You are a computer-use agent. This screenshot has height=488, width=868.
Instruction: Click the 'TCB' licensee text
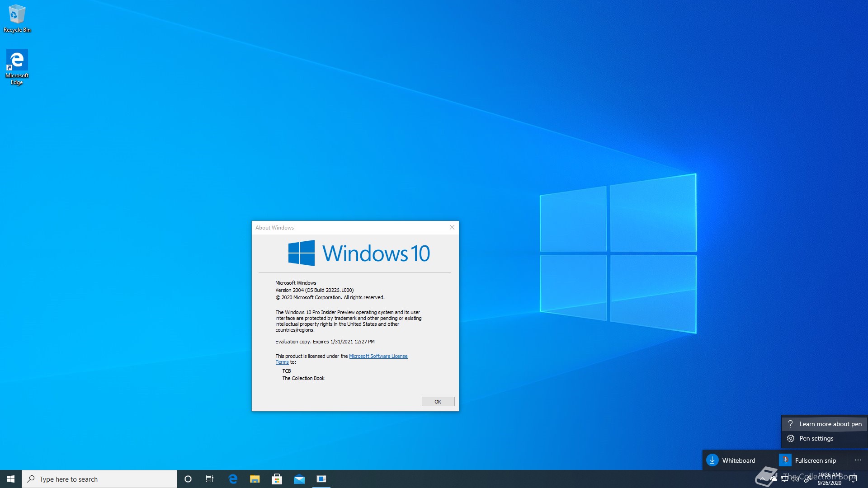(x=287, y=371)
